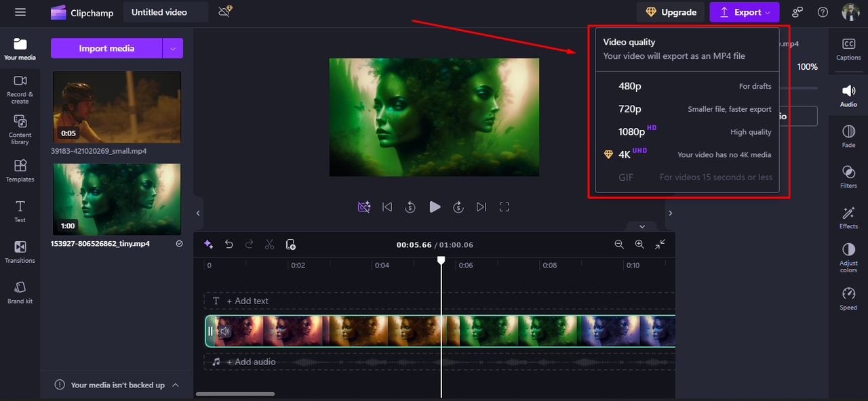The image size is (868, 401).
Task: Open the Brand kit panel
Action: (20, 292)
